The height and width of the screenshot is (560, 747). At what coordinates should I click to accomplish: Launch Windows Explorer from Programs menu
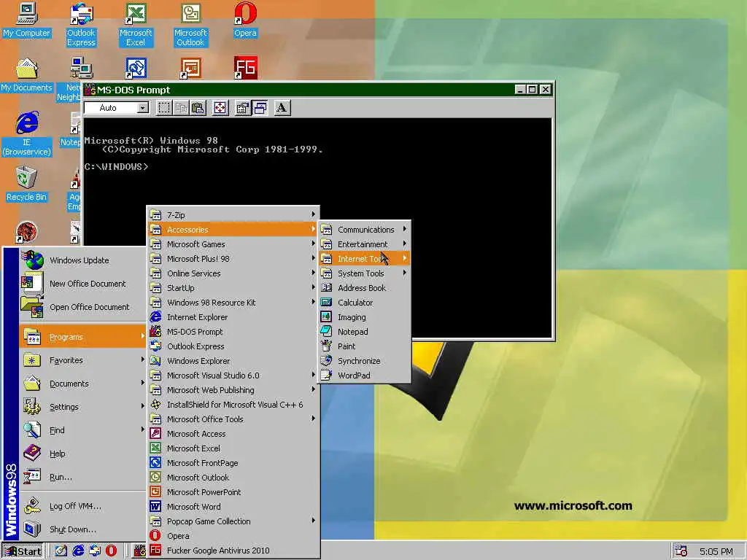point(233,360)
